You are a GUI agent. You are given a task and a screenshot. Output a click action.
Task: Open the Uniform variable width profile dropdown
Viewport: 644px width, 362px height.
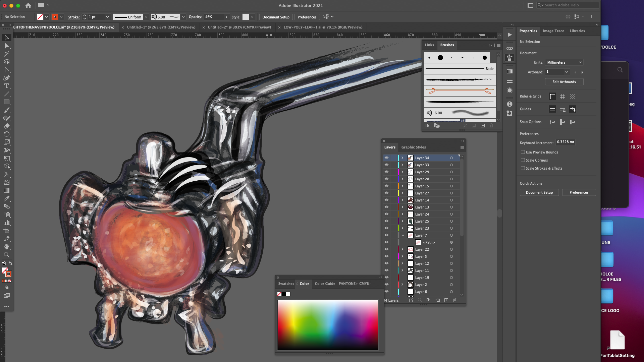click(146, 17)
